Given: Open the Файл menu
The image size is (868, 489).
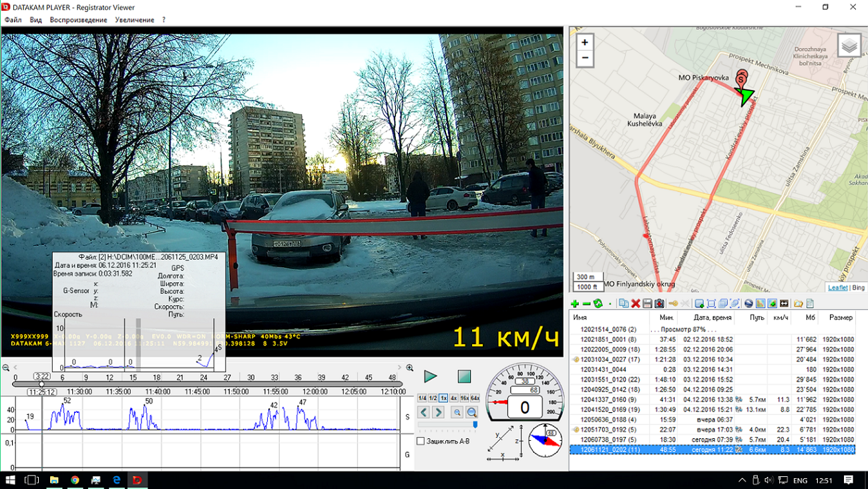Looking at the screenshot, I should (13, 20).
